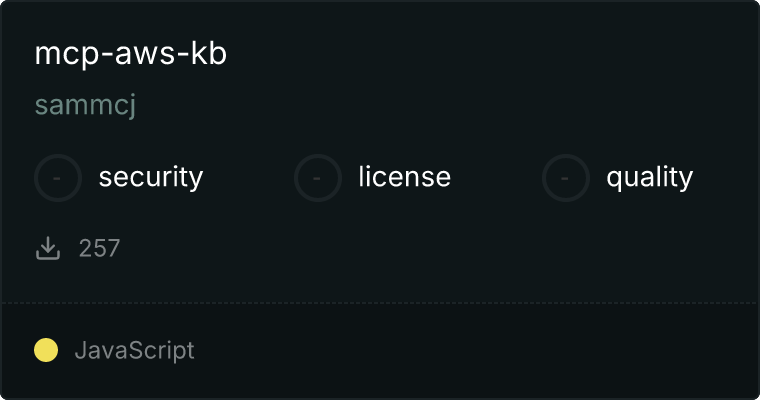Click blank footer area right of JavaScript
The width and height of the screenshot is (760, 400).
[x=475, y=351]
